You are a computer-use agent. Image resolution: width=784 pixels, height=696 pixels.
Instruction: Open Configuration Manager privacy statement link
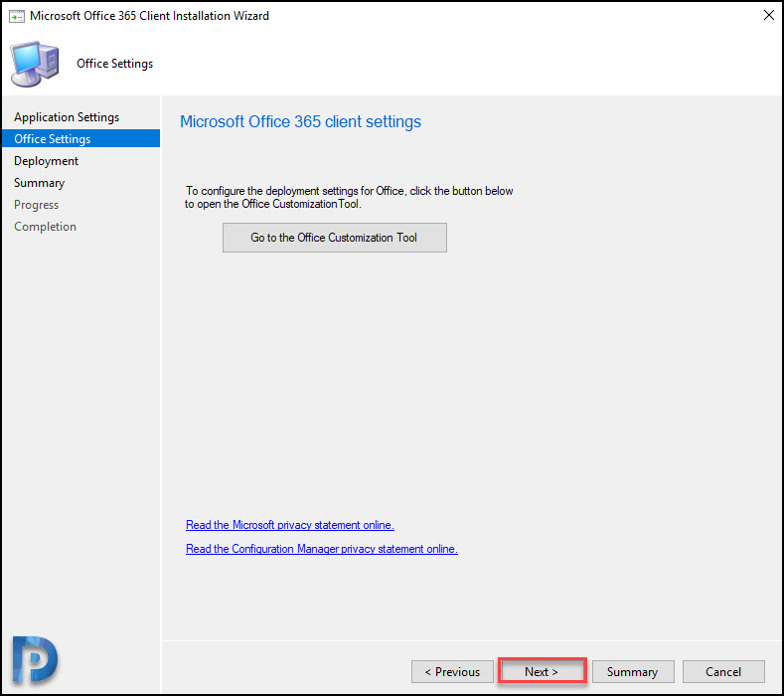click(x=322, y=549)
